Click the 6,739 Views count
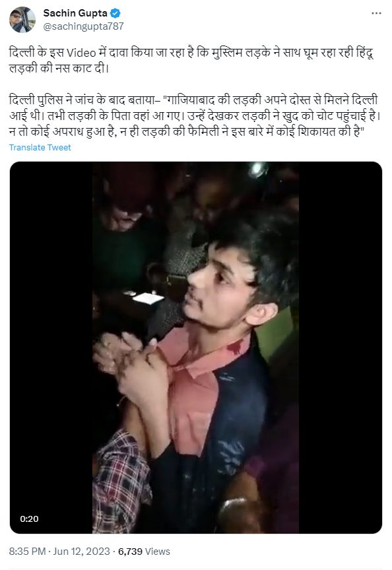The image size is (392, 570). click(x=144, y=552)
